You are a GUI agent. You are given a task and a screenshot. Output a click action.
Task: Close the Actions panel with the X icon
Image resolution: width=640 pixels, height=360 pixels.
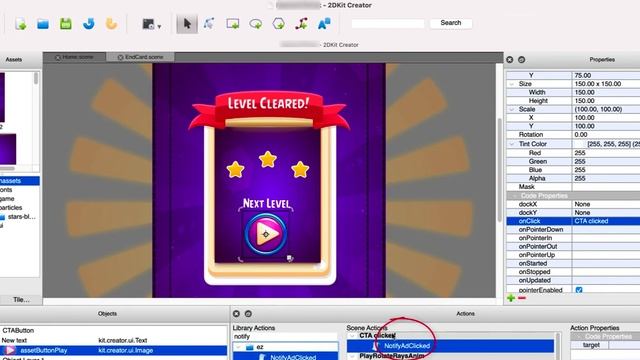click(236, 313)
